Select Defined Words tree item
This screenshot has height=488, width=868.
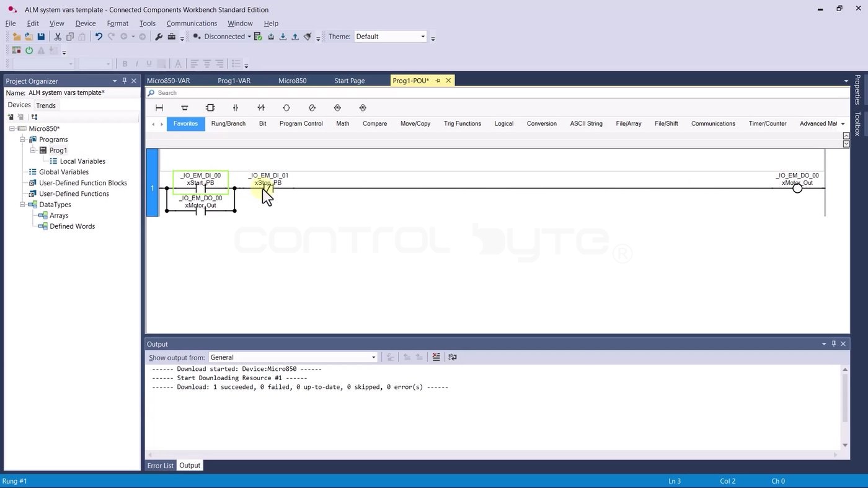point(73,226)
